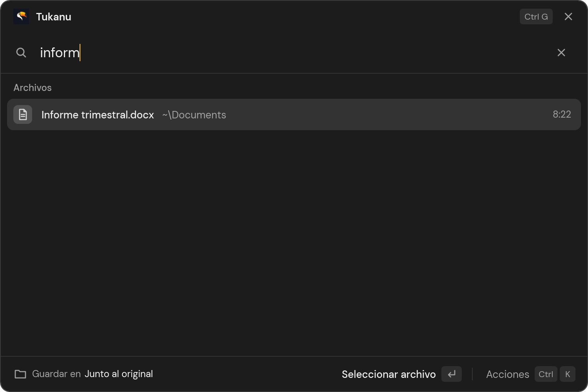Select the Informe trimestral.docx result
The width and height of the screenshot is (588, 392).
click(294, 114)
